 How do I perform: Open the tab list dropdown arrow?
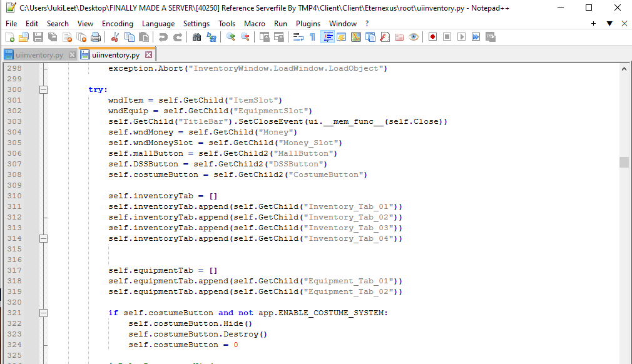(609, 23)
